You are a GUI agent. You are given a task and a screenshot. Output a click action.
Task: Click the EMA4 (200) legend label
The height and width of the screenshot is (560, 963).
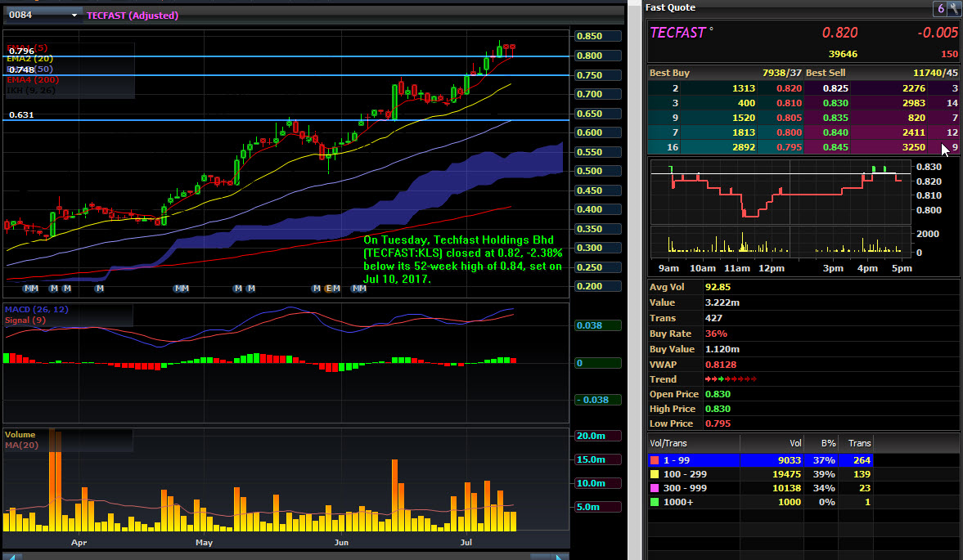(x=34, y=80)
